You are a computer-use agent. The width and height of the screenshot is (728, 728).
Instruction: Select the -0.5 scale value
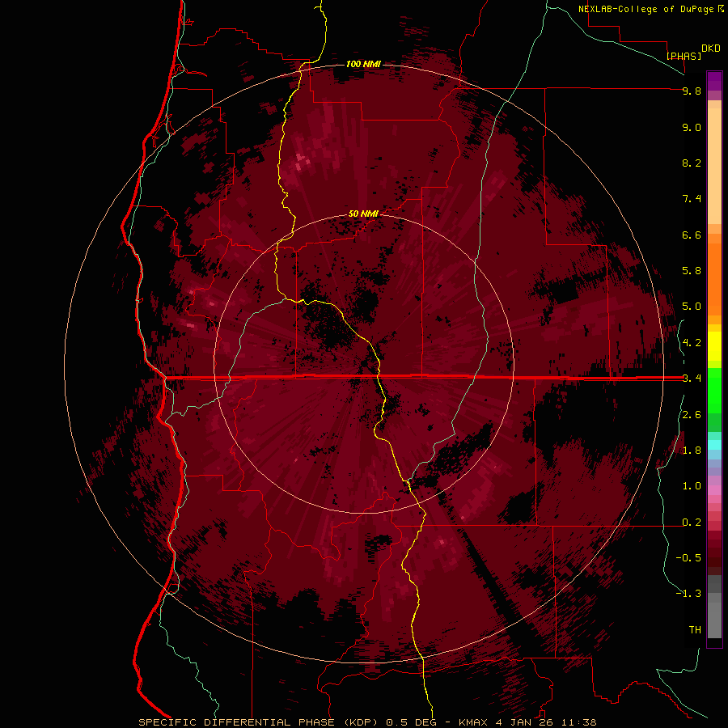pyautogui.click(x=688, y=558)
